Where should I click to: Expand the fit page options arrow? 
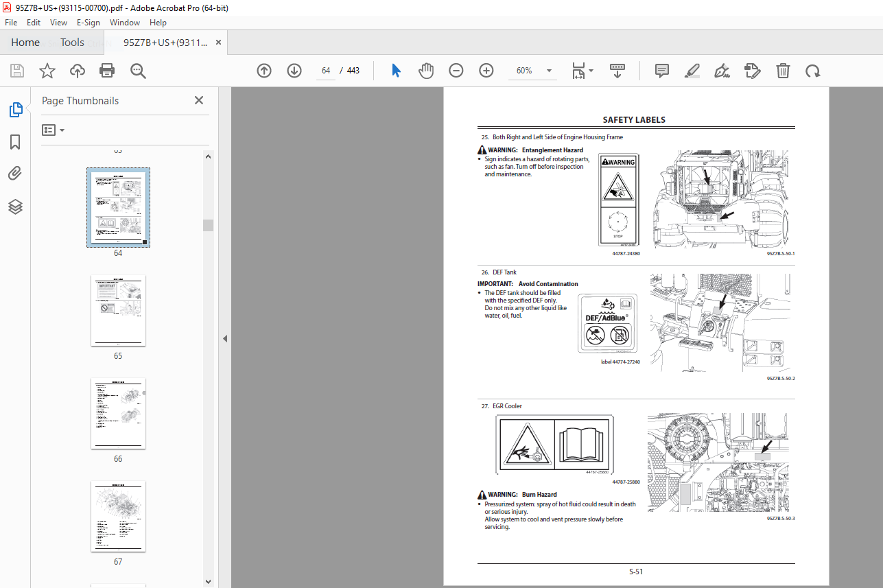click(x=591, y=71)
